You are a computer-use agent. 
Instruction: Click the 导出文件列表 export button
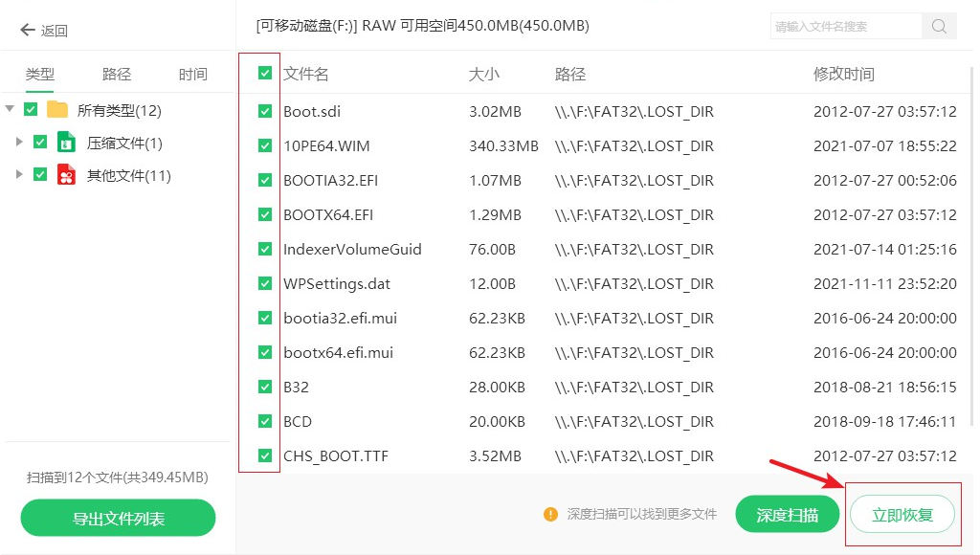click(x=117, y=518)
